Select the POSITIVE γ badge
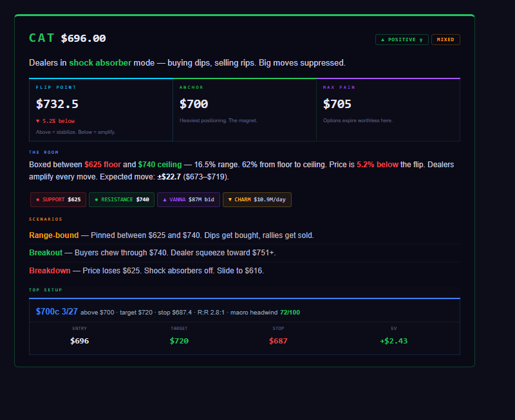 pyautogui.click(x=402, y=39)
